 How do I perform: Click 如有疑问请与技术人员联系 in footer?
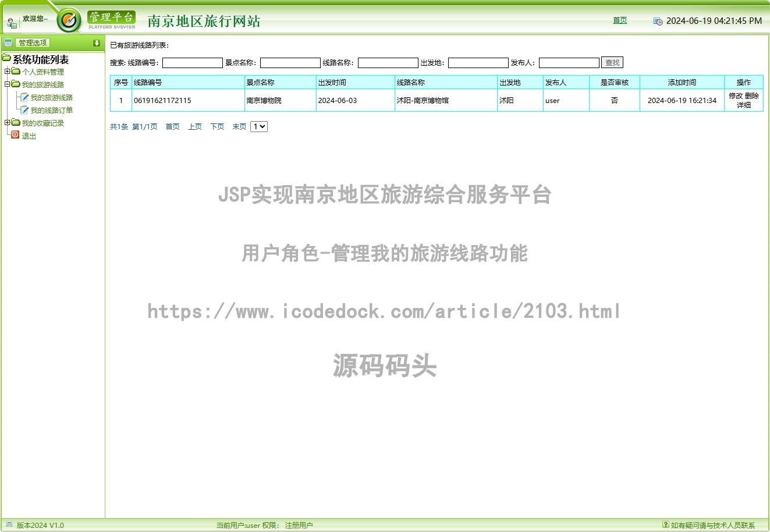tap(713, 525)
